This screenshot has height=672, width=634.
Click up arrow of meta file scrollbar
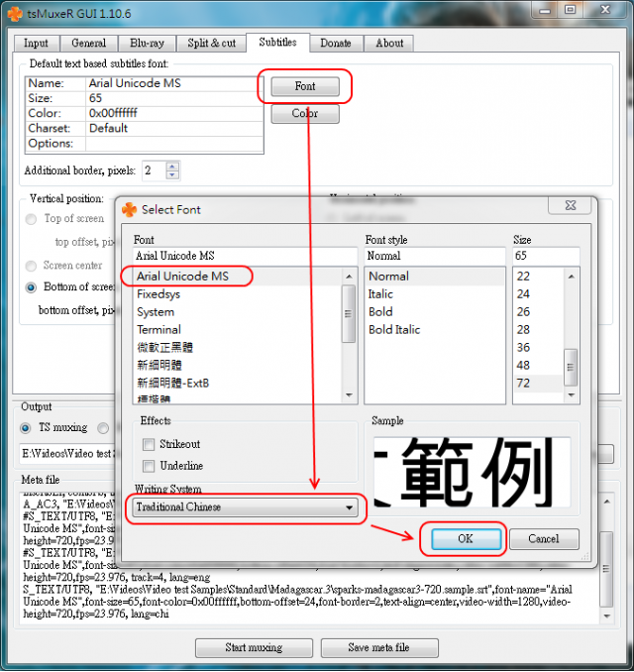(606, 502)
